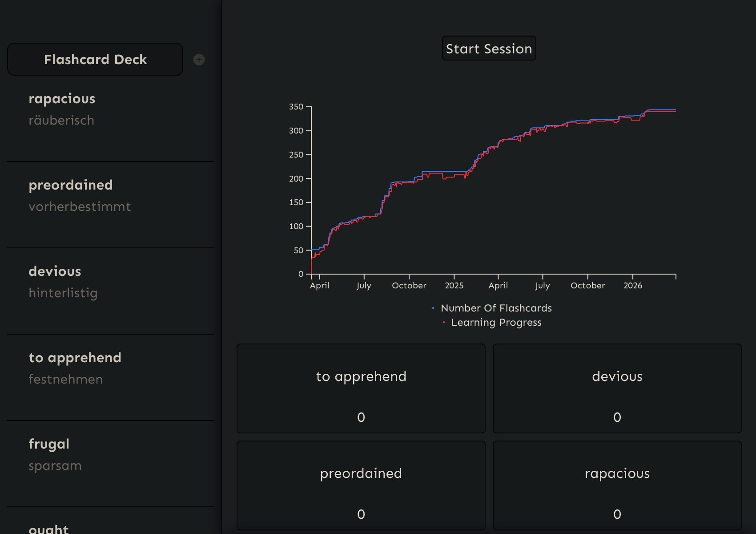
Task: Click the score 0 under devious tile
Action: coord(617,417)
